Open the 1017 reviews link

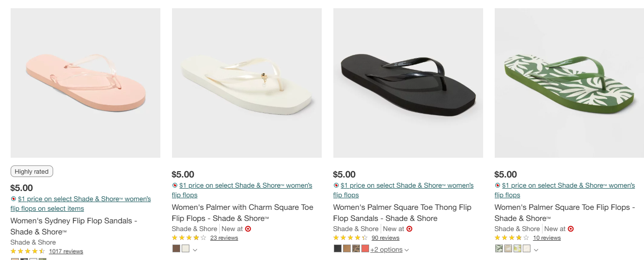[x=66, y=251]
